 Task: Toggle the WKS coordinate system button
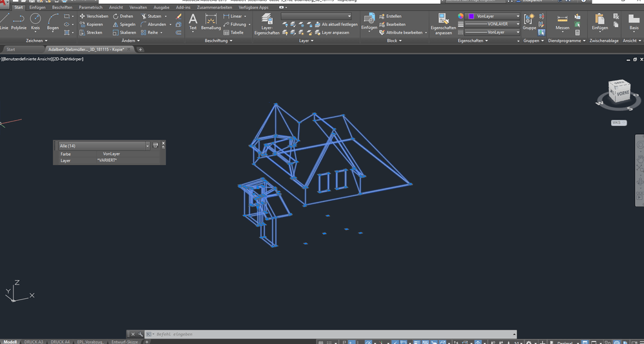pos(618,123)
